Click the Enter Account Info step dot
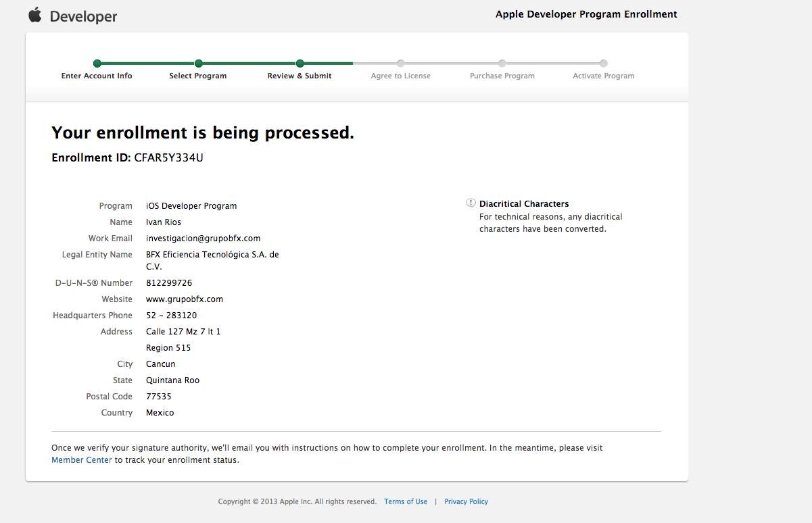The image size is (812, 523). pos(97,64)
